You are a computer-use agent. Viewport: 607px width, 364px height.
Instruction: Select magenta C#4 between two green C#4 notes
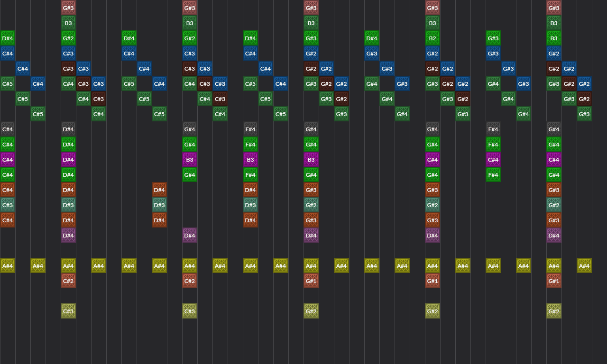pyautogui.click(x=8, y=160)
